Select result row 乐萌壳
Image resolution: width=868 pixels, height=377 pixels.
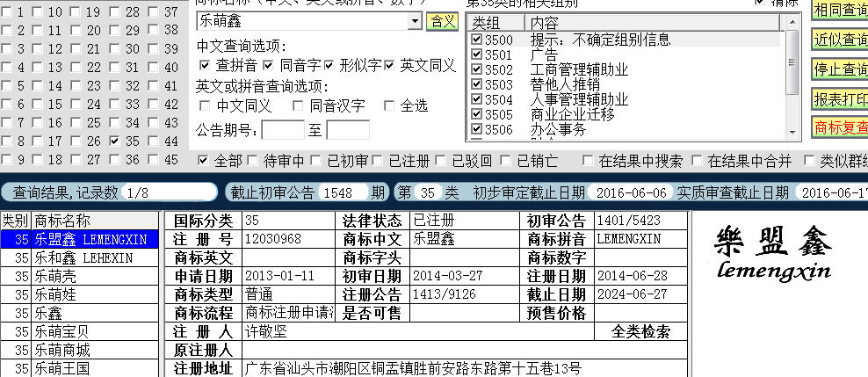pyautogui.click(x=79, y=276)
